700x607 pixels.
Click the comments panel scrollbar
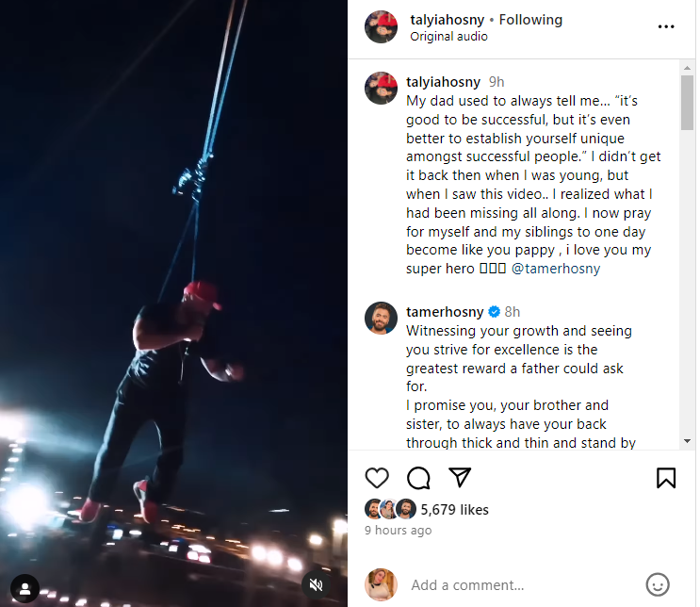pos(688,104)
